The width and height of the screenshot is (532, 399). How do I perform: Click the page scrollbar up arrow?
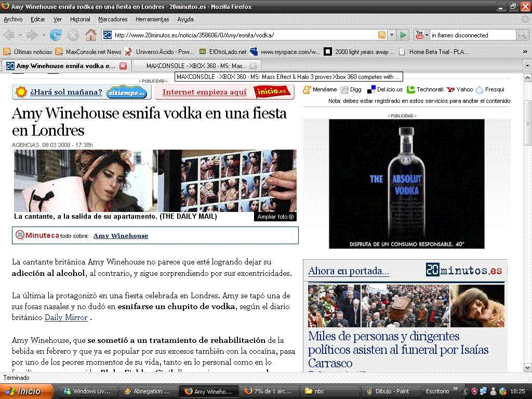point(527,78)
